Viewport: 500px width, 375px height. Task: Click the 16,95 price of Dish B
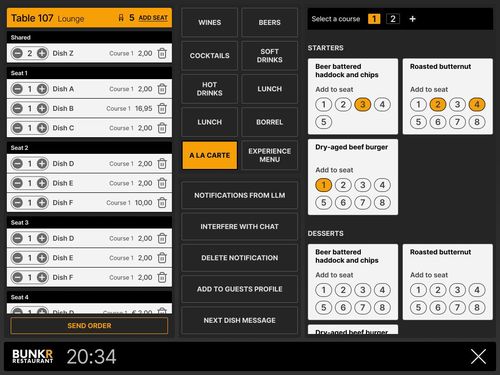[x=144, y=108]
